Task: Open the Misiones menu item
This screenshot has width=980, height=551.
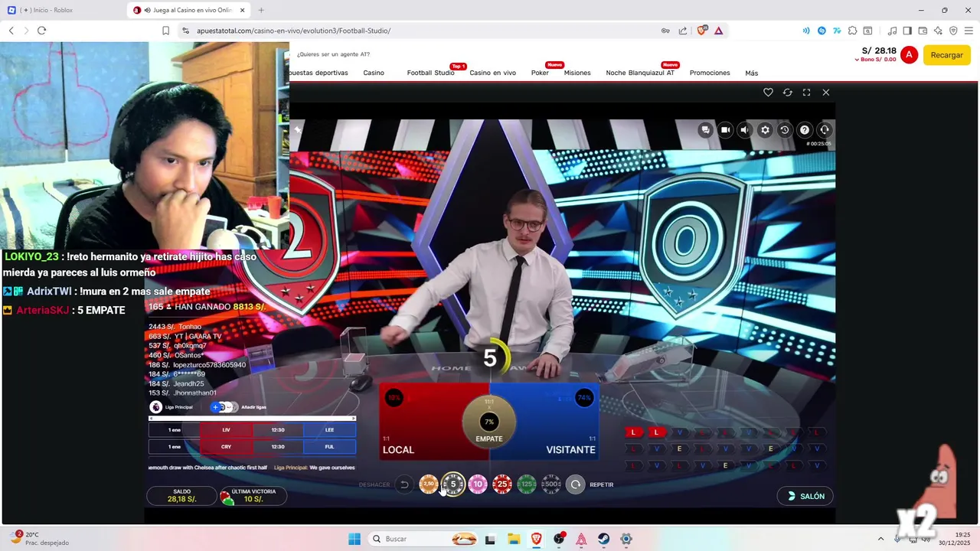Action: pos(577,73)
